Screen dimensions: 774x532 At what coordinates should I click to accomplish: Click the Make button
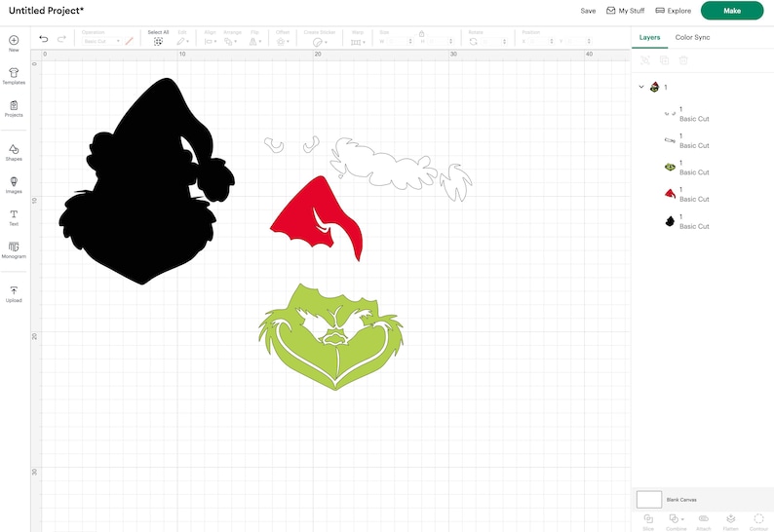pyautogui.click(x=732, y=11)
